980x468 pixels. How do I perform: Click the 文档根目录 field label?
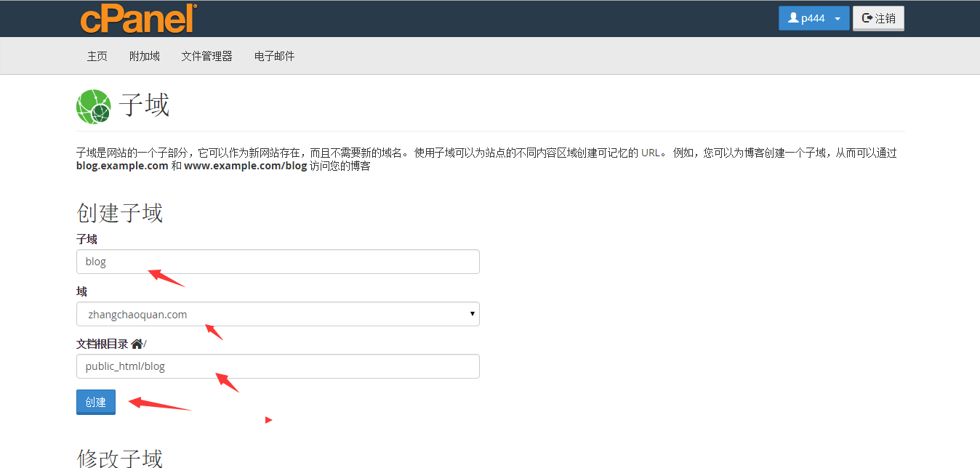[x=102, y=344]
